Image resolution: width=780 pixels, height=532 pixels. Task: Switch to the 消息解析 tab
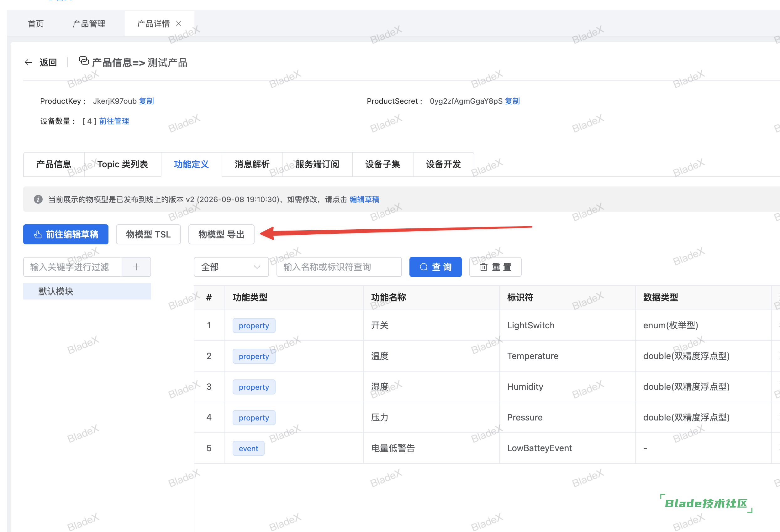252,164
